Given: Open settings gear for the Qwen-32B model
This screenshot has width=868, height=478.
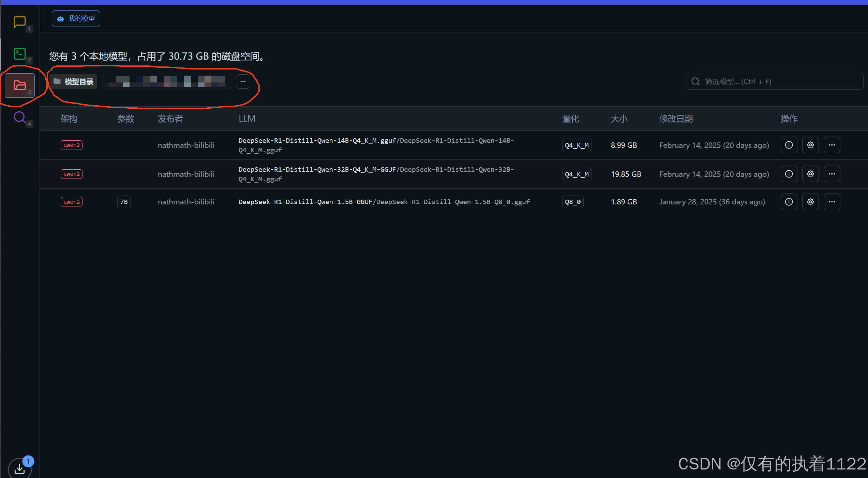Looking at the screenshot, I should [810, 174].
